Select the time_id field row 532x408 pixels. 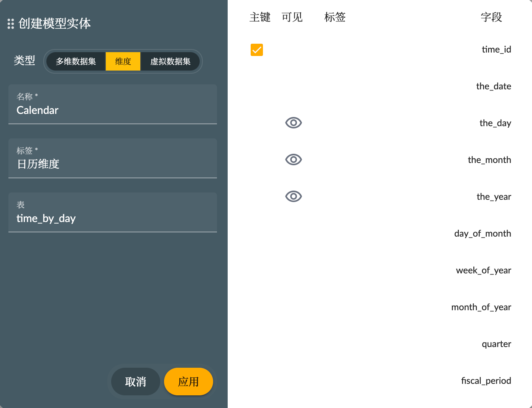point(496,49)
